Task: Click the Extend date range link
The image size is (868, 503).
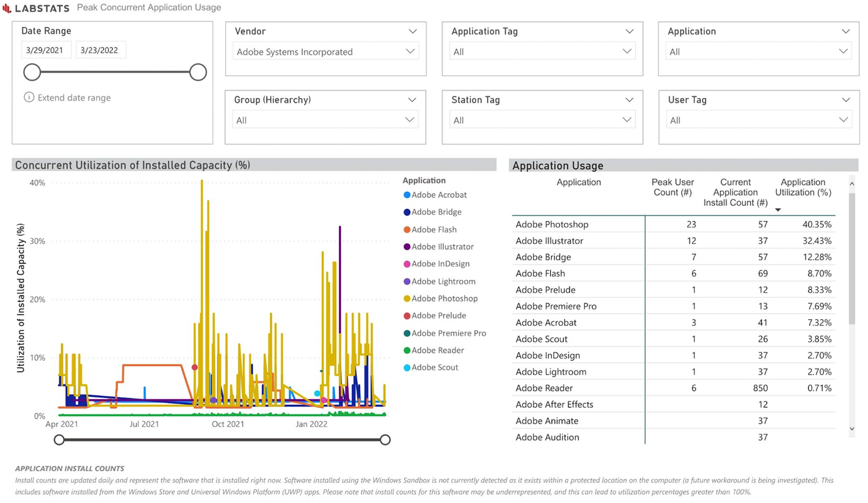Action: [x=74, y=98]
